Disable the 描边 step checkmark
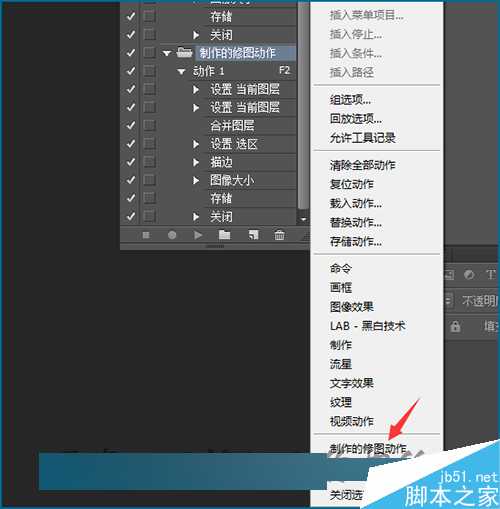This screenshot has width=500, height=509. (131, 162)
